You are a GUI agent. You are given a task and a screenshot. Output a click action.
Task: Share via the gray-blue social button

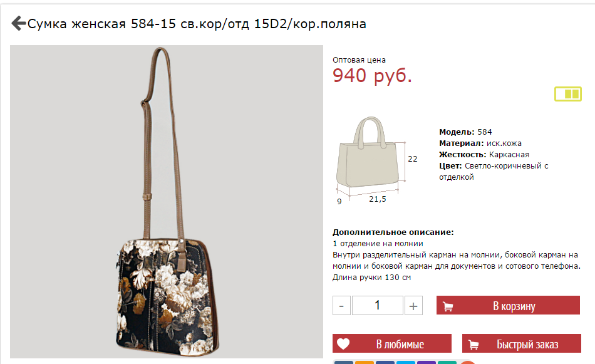344,363
